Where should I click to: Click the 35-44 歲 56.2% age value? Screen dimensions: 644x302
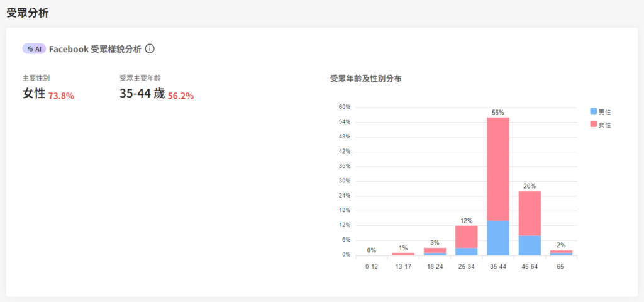point(157,94)
